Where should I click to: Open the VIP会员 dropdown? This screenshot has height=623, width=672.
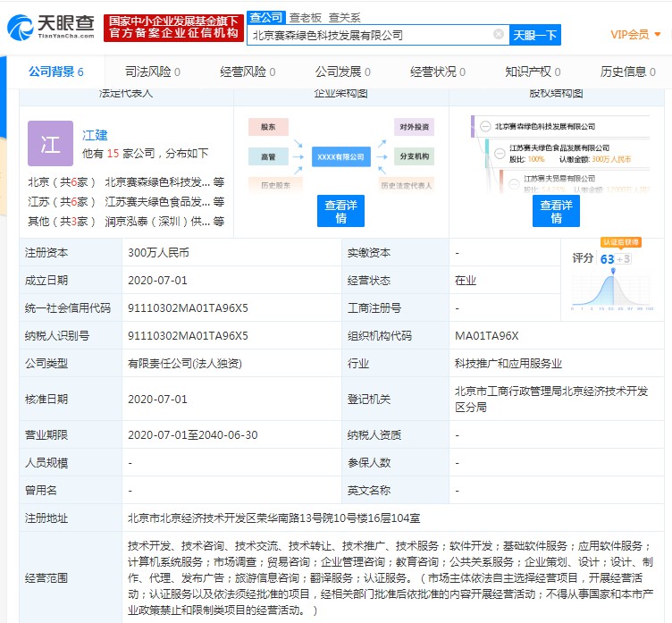[635, 35]
